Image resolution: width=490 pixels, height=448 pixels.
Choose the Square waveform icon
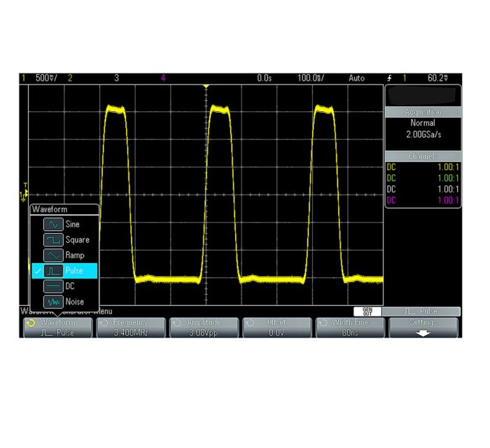pos(53,240)
